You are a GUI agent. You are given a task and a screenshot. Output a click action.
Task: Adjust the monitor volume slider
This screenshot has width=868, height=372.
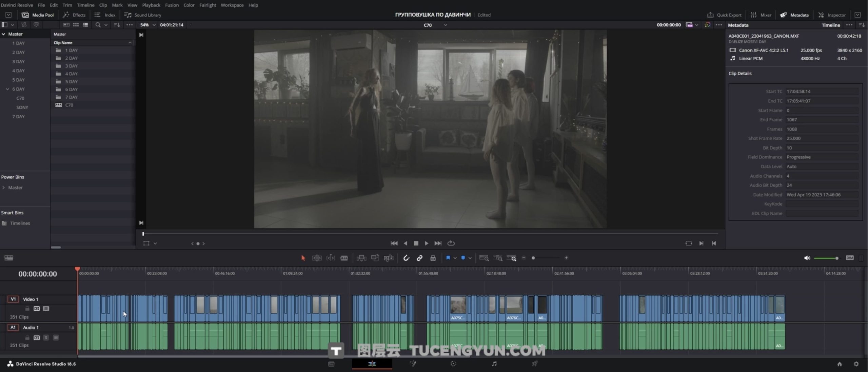pos(837,258)
